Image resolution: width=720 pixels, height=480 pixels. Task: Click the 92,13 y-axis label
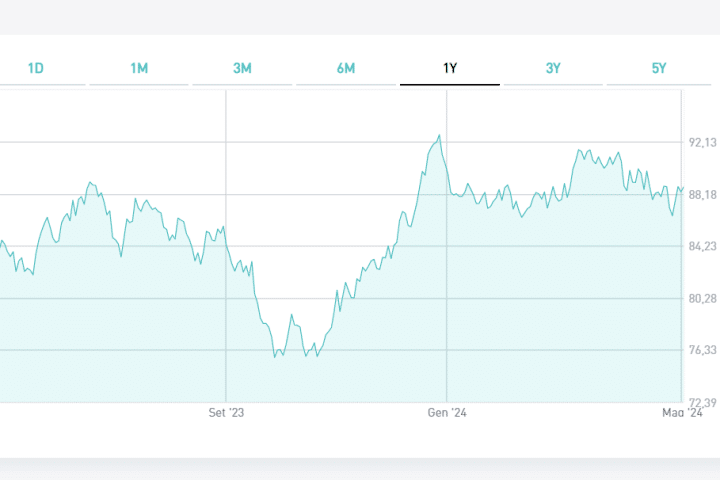coord(703,143)
